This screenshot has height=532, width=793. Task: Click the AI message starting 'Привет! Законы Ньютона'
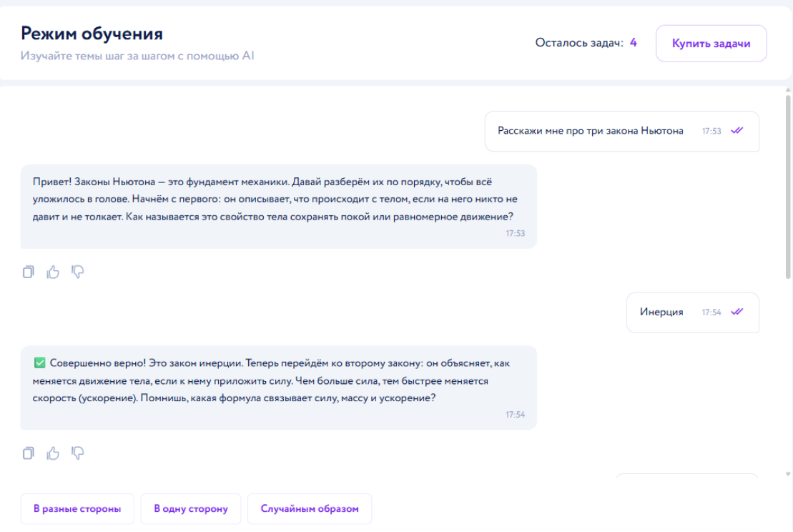[x=279, y=207]
